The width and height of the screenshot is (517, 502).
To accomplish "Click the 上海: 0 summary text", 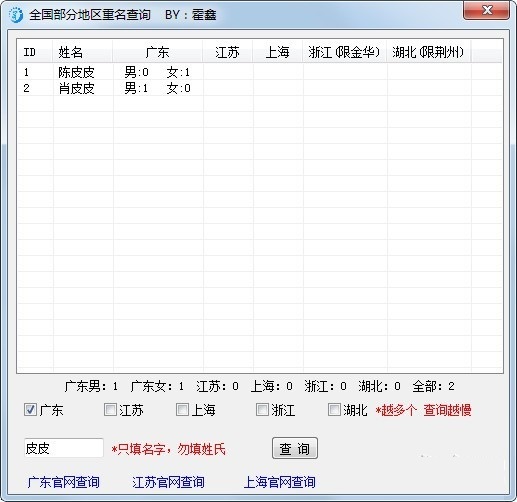I will [x=272, y=386].
